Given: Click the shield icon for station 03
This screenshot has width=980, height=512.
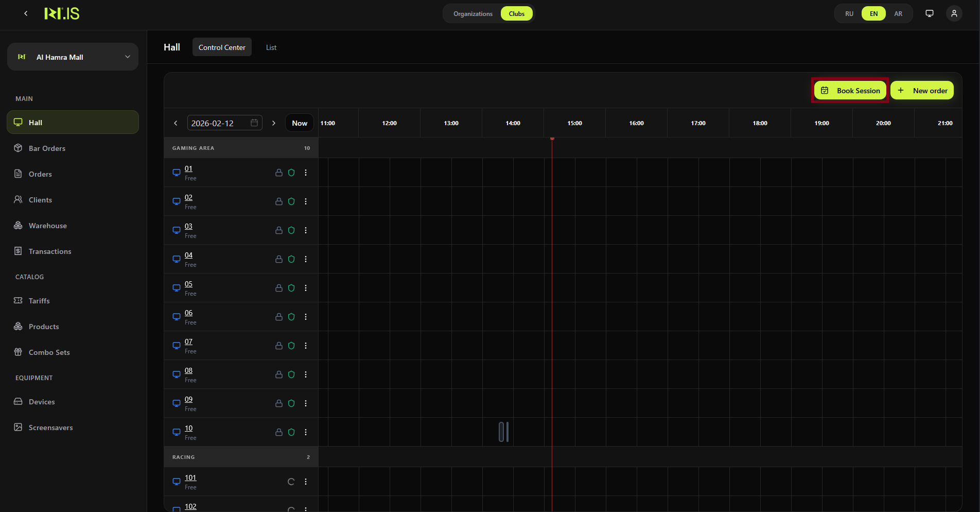Looking at the screenshot, I should tap(291, 230).
